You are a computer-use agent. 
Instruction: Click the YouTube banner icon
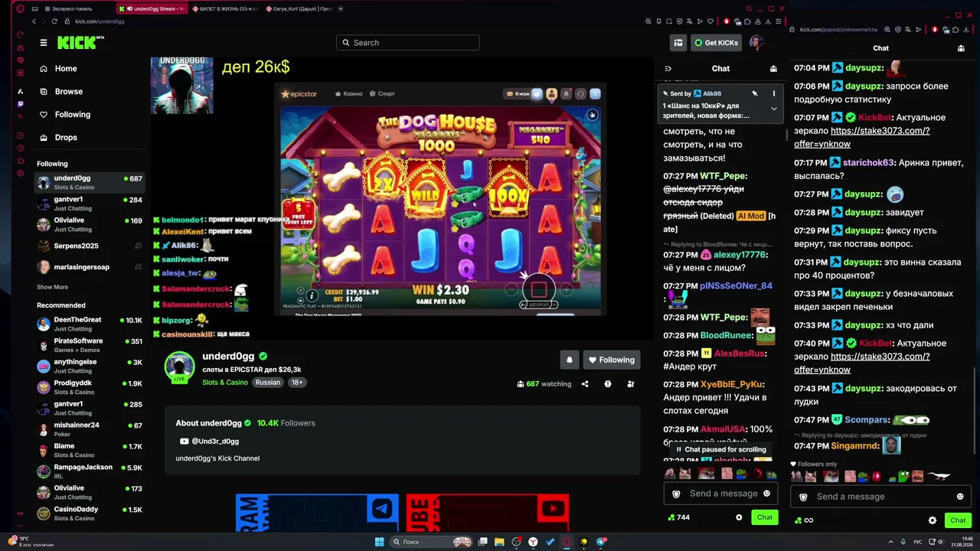[552, 508]
